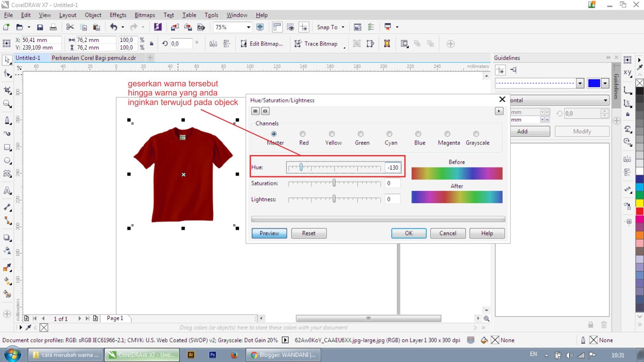This screenshot has width=644, height=362.
Task: Select the Magenta channel radio button
Action: (x=447, y=134)
